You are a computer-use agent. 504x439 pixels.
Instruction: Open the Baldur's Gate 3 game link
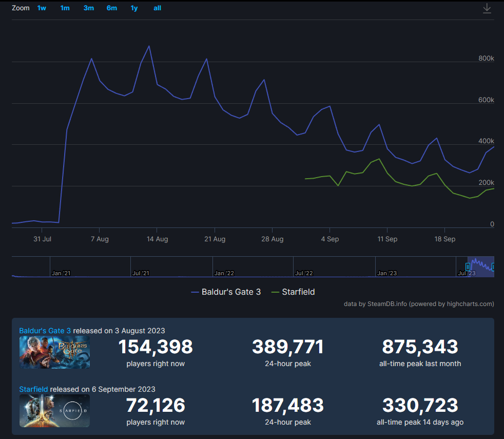[45, 331]
